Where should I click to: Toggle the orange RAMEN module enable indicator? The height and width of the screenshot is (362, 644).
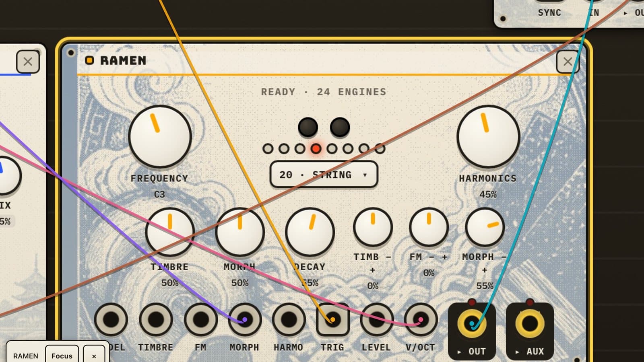(89, 60)
